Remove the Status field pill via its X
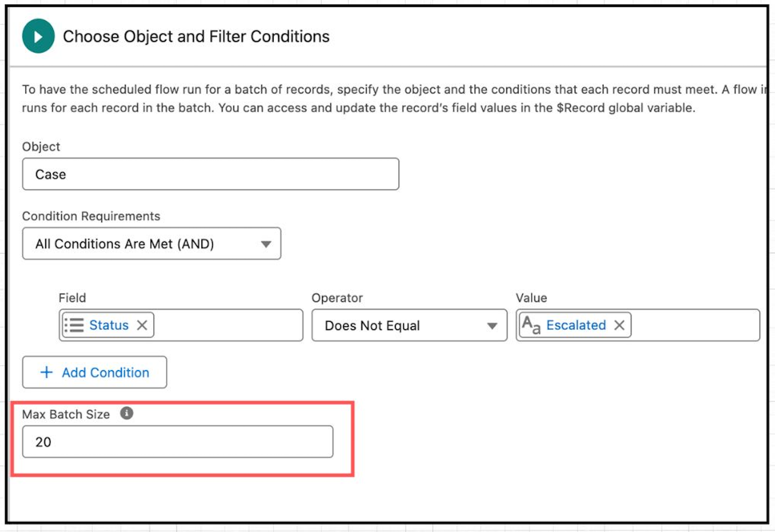The height and width of the screenshot is (532, 775). [142, 325]
